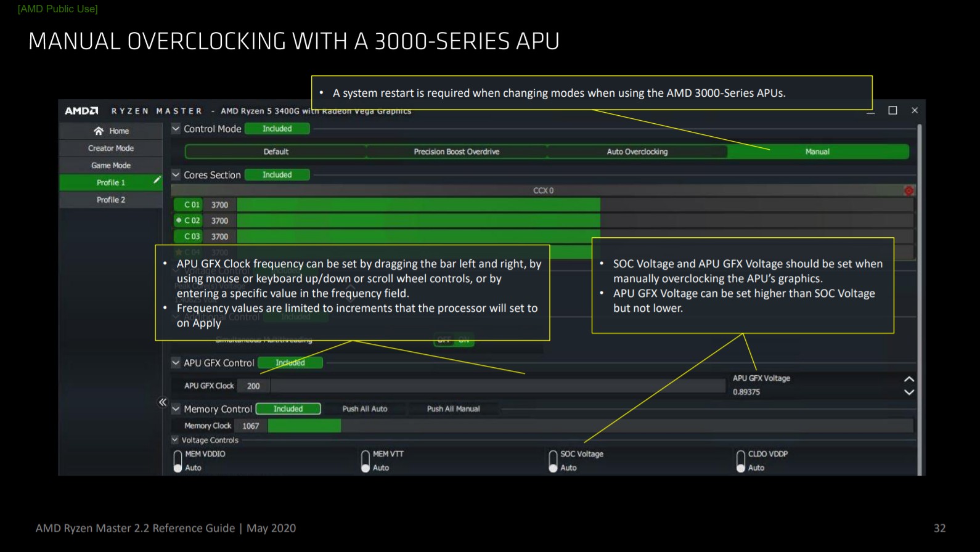Viewport: 980px width, 552px height.
Task: Click the AMD logo in the title bar
Action: coord(81,111)
